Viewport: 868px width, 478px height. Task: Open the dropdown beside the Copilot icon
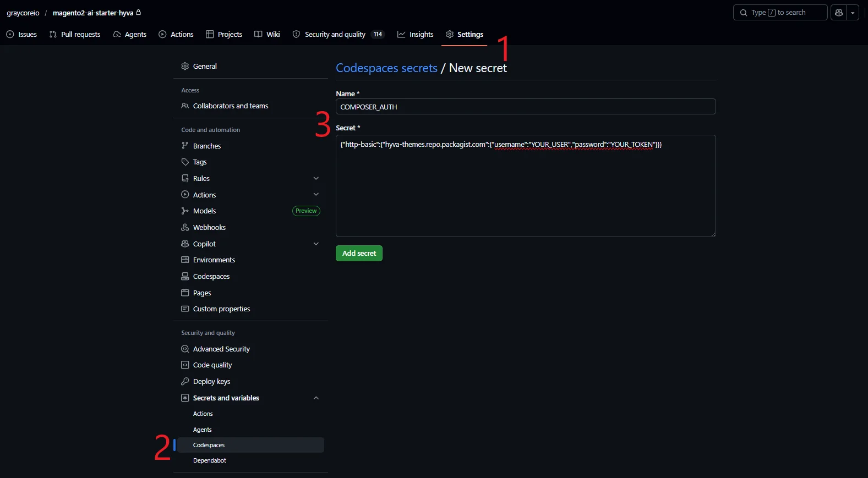click(x=853, y=13)
